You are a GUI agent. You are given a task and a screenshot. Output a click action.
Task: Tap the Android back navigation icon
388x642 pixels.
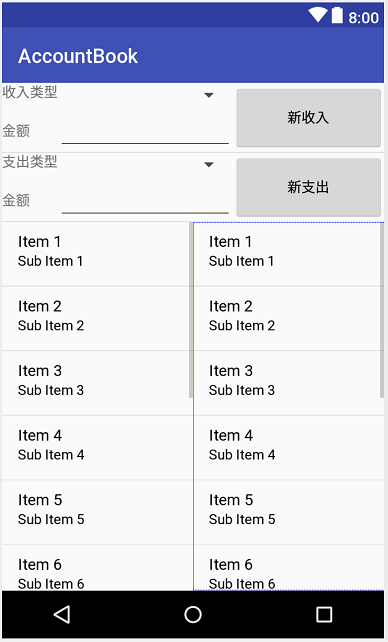(62, 614)
